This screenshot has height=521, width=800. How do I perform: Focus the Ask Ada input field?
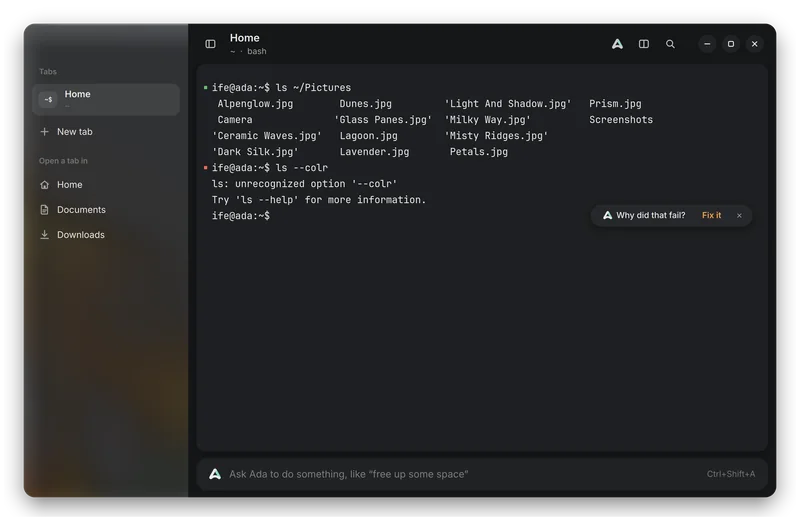tap(482, 474)
